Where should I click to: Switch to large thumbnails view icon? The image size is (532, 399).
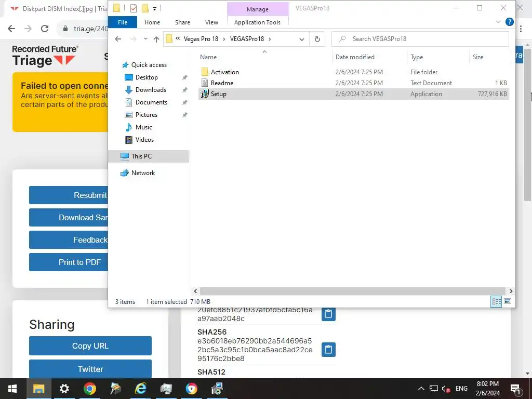[507, 301]
